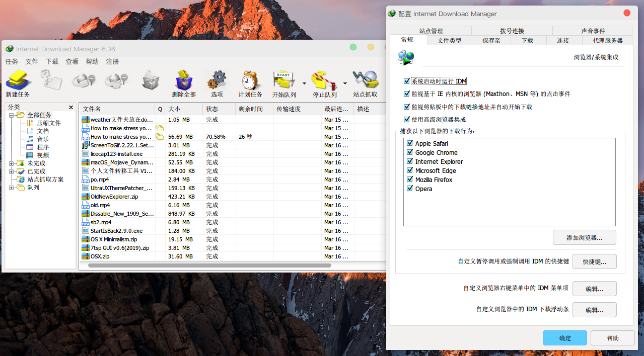Click the 新建任务 toolbar icon
Screen dimensions: 644x356
18,81
